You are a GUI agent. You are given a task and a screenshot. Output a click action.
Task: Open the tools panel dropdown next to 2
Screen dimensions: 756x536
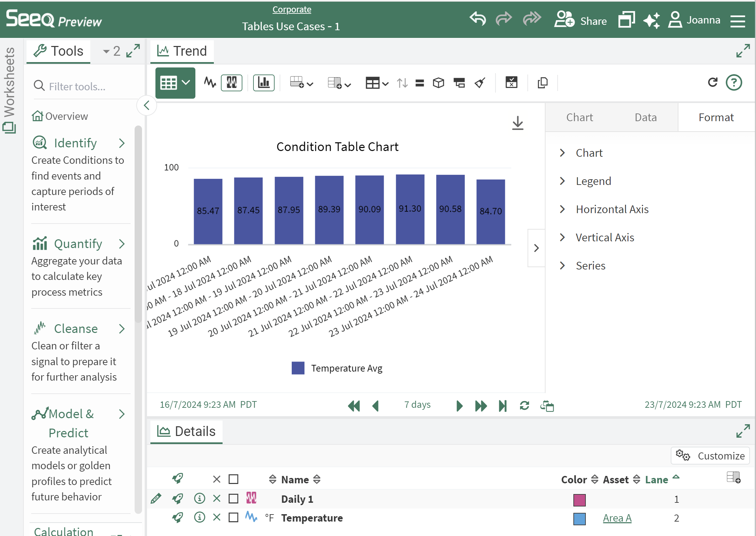coord(111,51)
